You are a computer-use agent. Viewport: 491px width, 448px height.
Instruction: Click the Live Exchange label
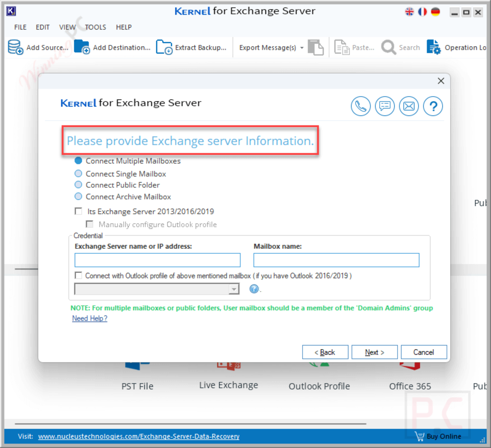pos(228,385)
